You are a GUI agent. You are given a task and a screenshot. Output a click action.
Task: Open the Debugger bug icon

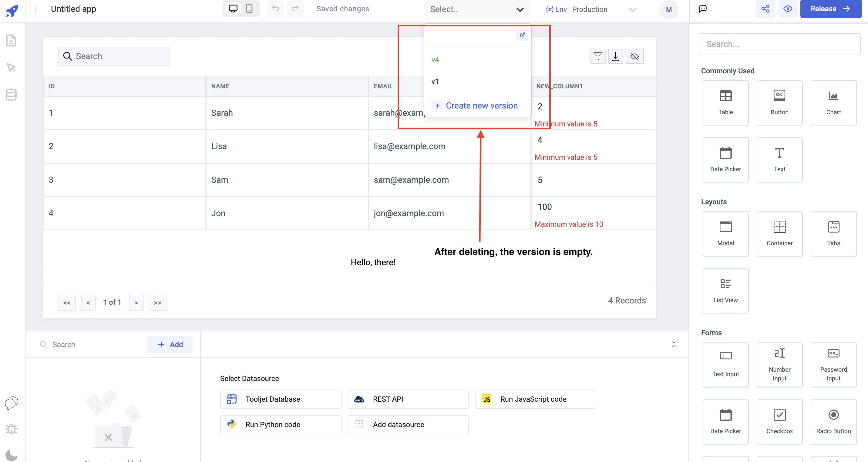[x=11, y=428]
